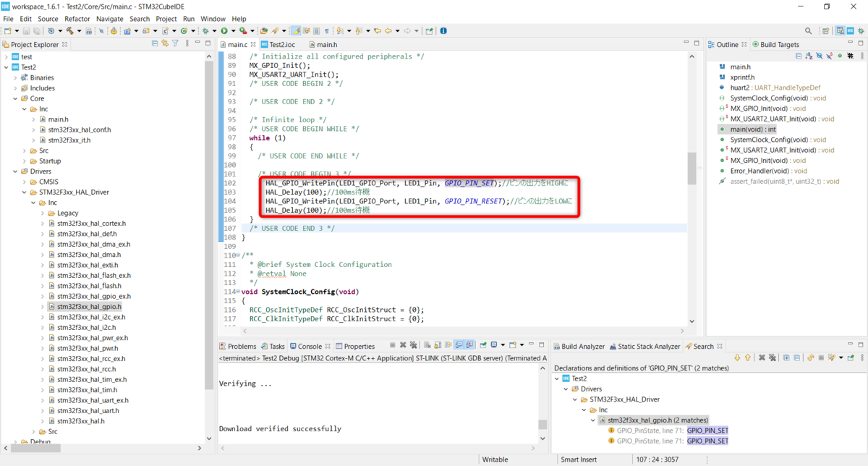
Task: Select first GPIO_PinState line 71 match
Action: click(x=668, y=431)
